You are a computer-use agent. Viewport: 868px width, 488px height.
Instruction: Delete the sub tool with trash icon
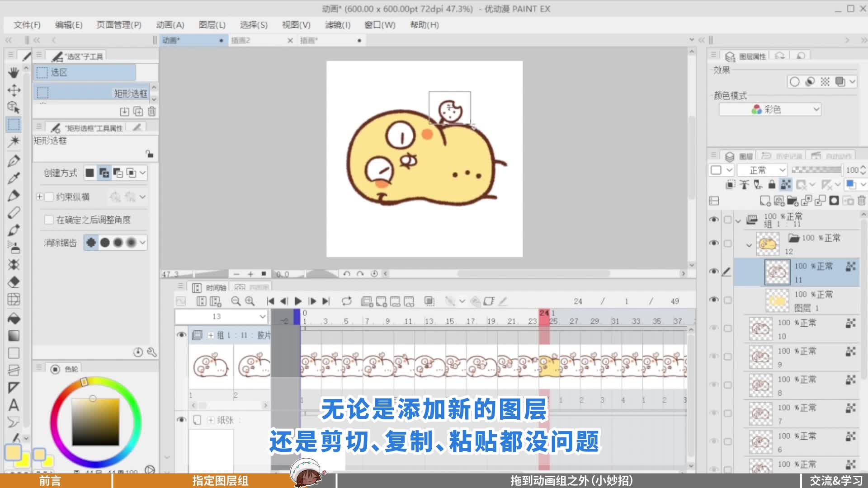click(152, 111)
